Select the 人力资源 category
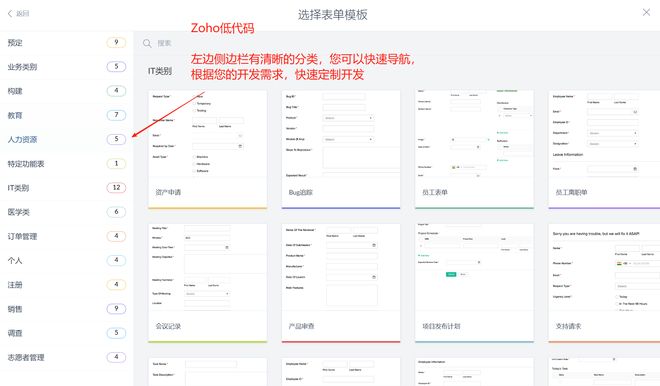660x386 pixels. [67, 139]
